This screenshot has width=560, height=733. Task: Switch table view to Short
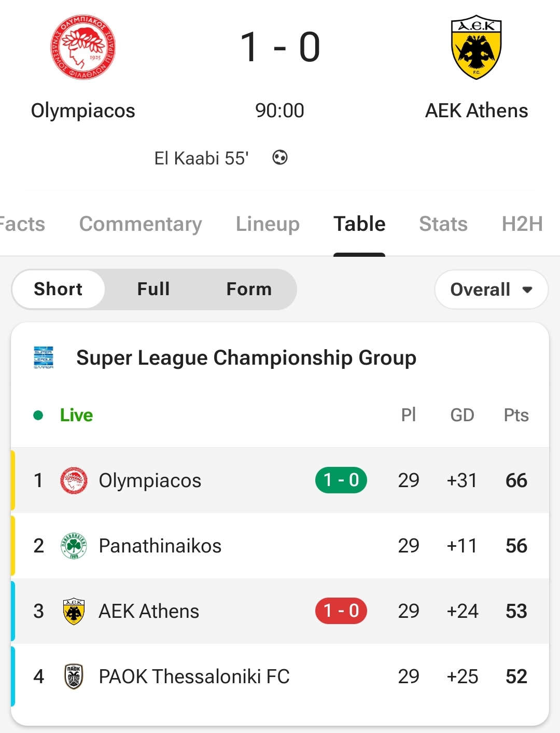coord(58,289)
